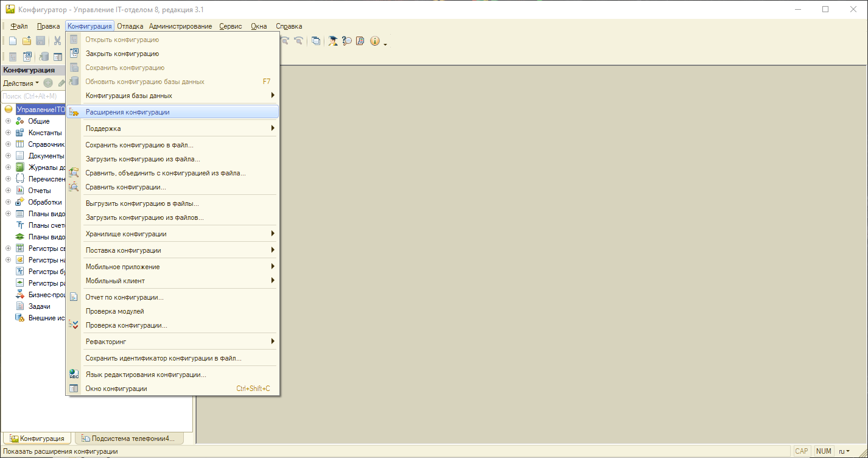Open the Действия dropdown
Image resolution: width=868 pixels, height=458 pixels.
[21, 83]
